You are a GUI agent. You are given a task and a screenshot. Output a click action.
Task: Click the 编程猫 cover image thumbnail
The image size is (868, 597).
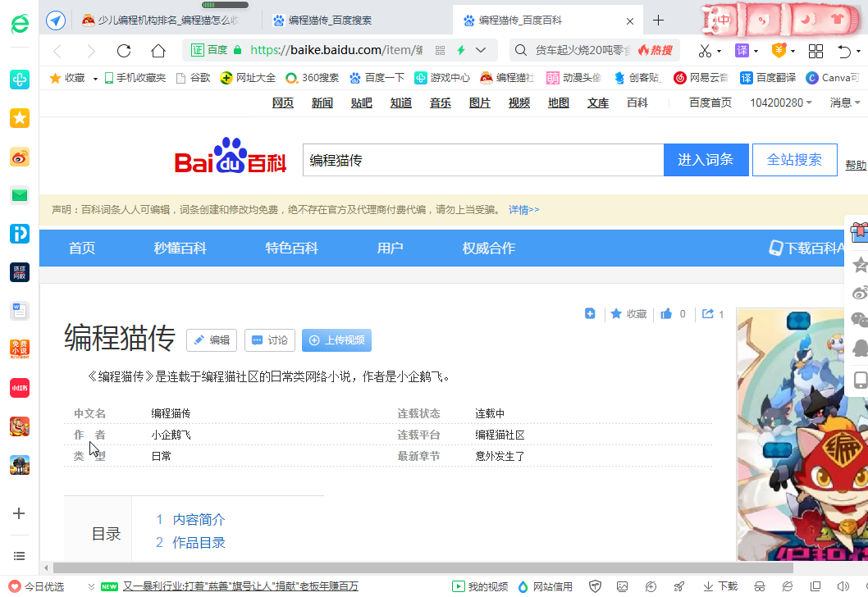(802, 435)
